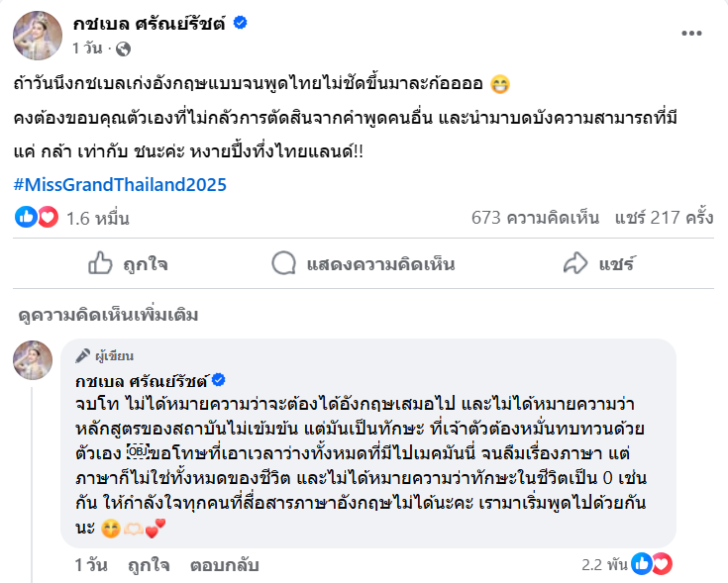Screen dimensions: 728x583
Task: Open post reactions like and heart icons
Action: coord(38,217)
